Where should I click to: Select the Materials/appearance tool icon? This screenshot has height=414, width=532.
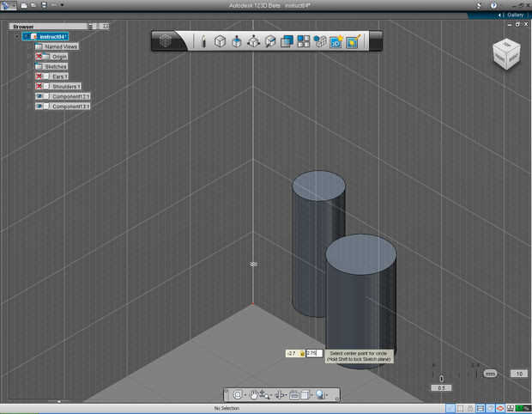[x=353, y=41]
